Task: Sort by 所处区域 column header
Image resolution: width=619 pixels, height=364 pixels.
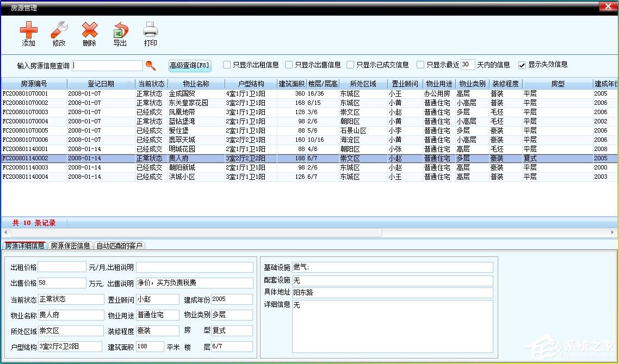Action: [x=363, y=84]
